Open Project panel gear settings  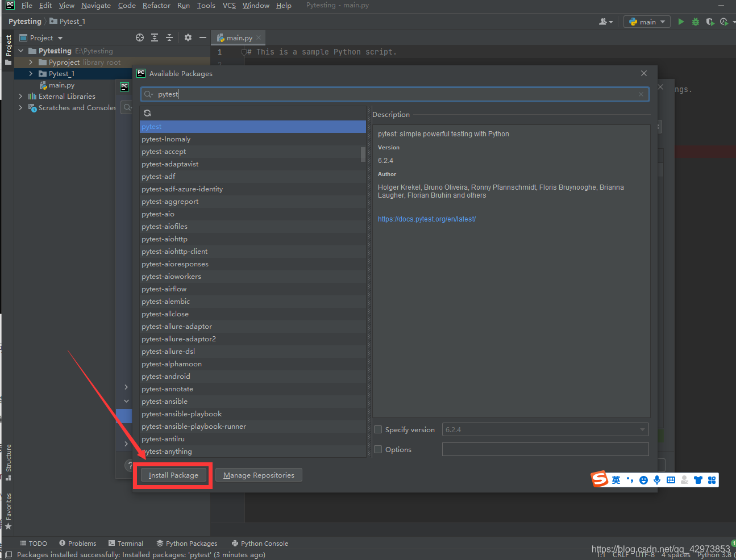point(188,37)
